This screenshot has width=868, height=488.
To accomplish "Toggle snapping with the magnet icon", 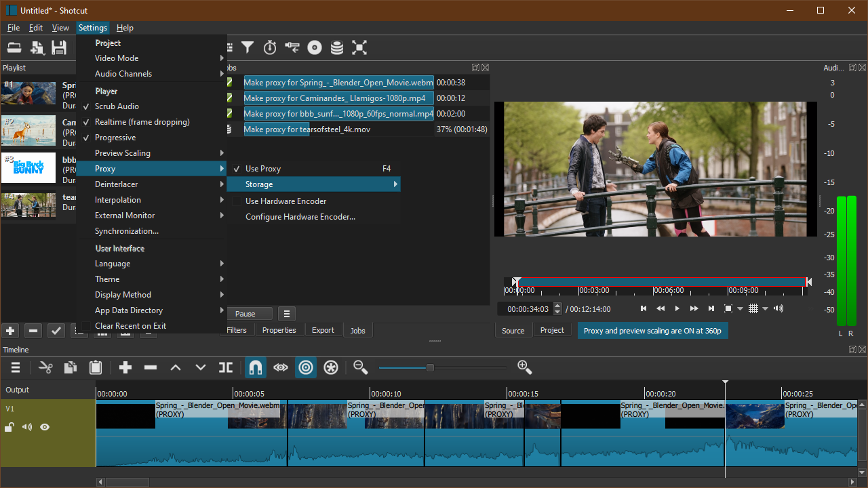I will tap(256, 367).
